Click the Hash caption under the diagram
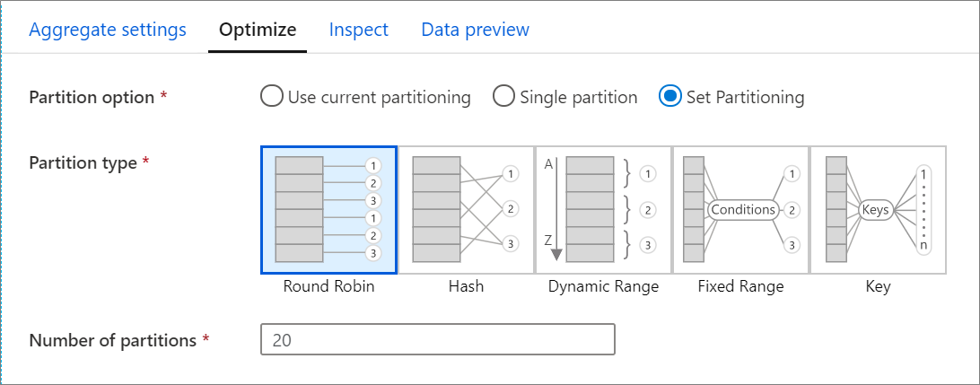Image resolution: width=980 pixels, height=385 pixels. (x=466, y=287)
